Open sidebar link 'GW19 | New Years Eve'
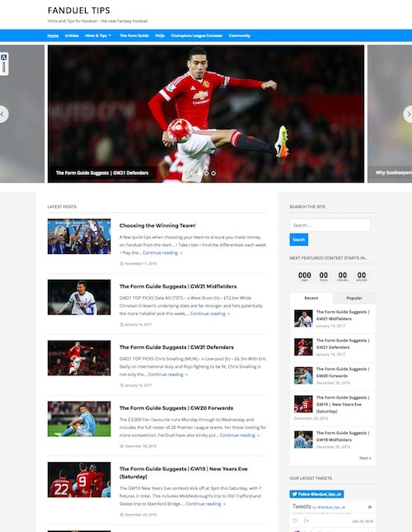Viewport: 412px width, 532px height. (x=343, y=404)
